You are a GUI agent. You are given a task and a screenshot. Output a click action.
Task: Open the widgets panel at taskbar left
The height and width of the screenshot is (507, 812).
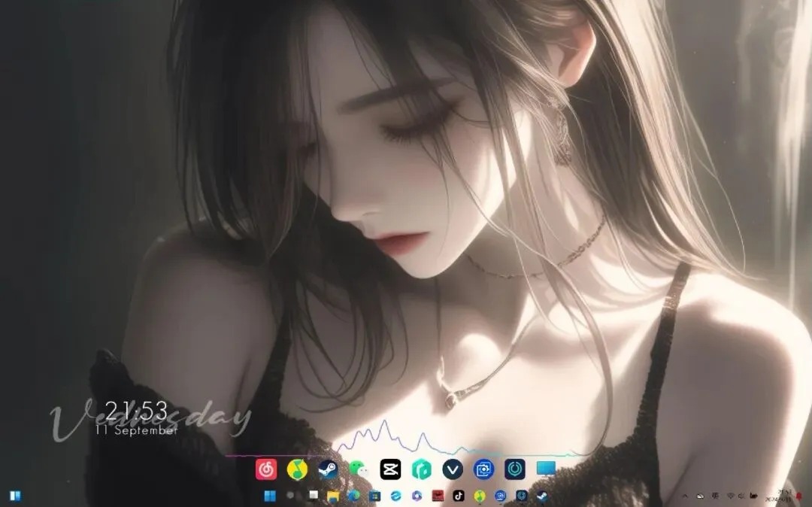click(x=16, y=496)
